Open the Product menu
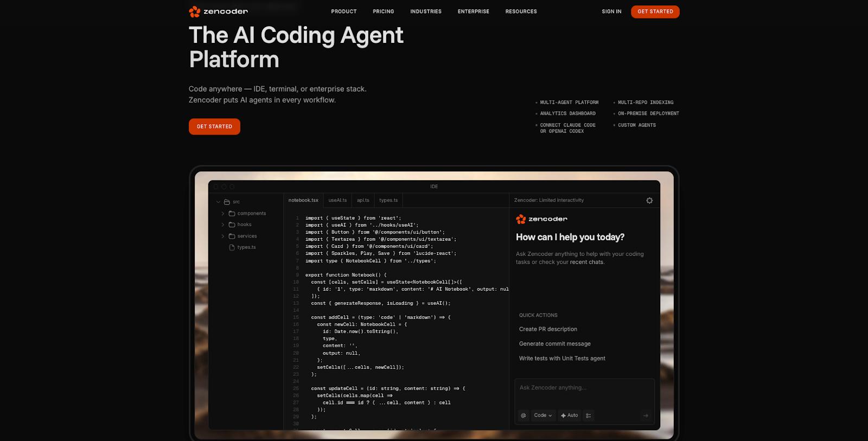868x441 pixels. pyautogui.click(x=344, y=11)
